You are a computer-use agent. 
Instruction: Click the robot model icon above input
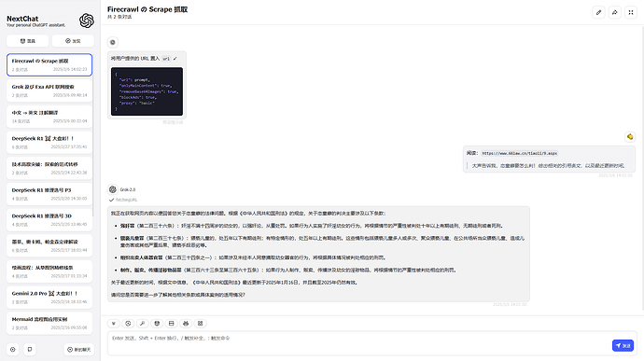point(186,323)
